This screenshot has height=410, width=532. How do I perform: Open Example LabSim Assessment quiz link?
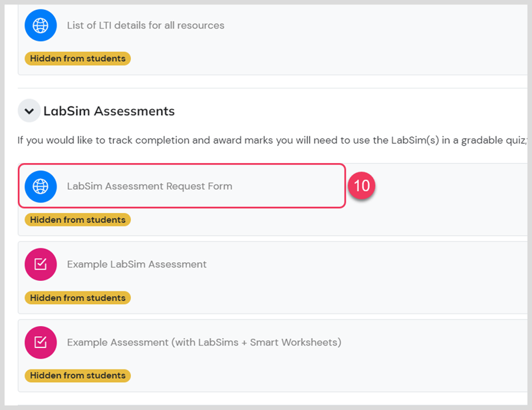pyautogui.click(x=137, y=264)
